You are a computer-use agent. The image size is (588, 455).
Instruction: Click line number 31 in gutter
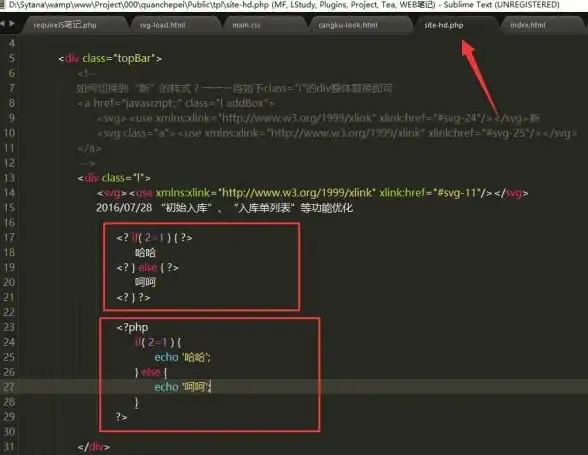9,447
